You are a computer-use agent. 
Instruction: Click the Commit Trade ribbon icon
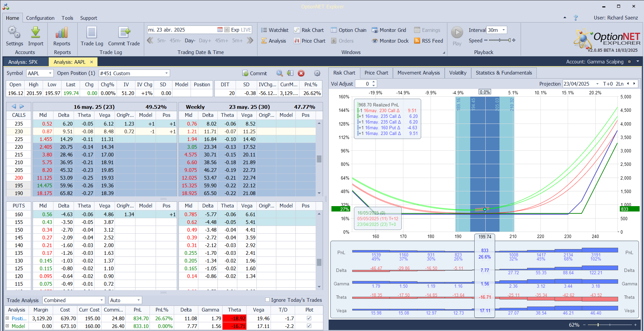[124, 33]
